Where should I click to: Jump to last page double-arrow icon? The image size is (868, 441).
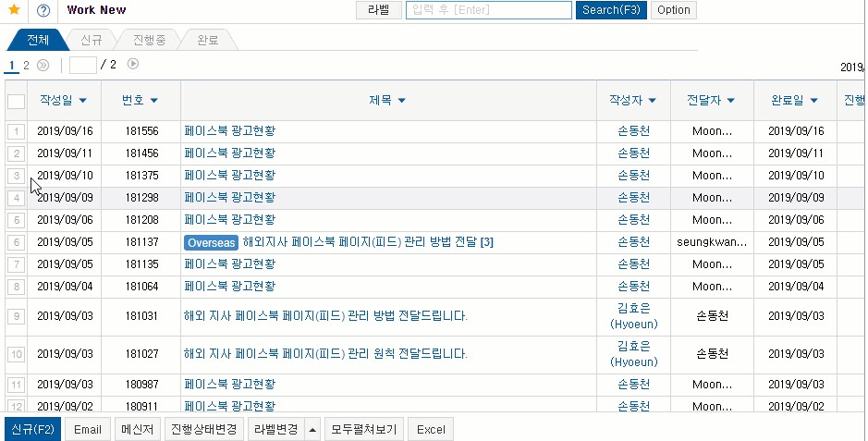(43, 66)
